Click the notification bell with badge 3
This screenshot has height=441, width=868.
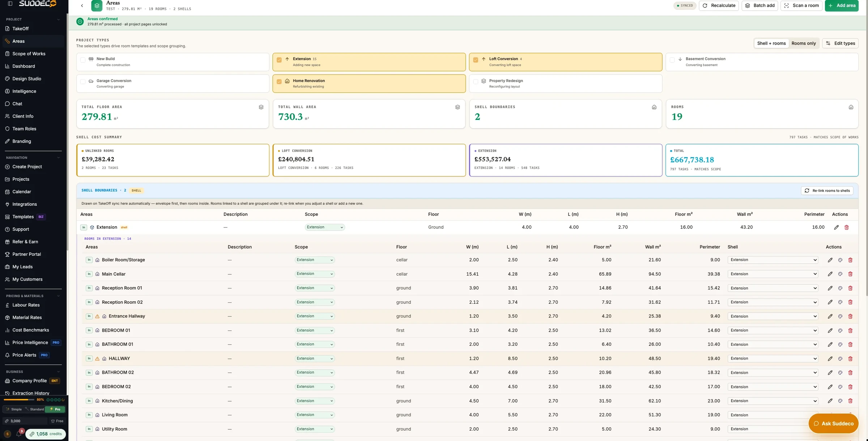tap(19, 433)
